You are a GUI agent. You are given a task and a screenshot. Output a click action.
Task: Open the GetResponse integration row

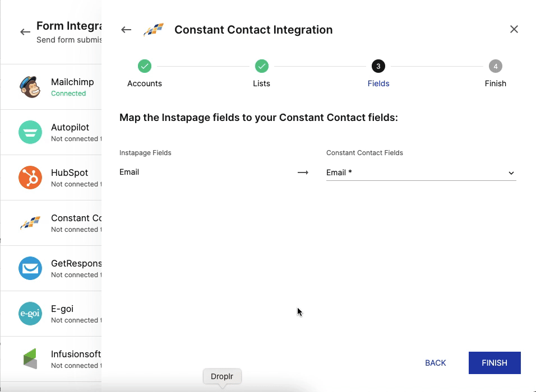pos(51,268)
